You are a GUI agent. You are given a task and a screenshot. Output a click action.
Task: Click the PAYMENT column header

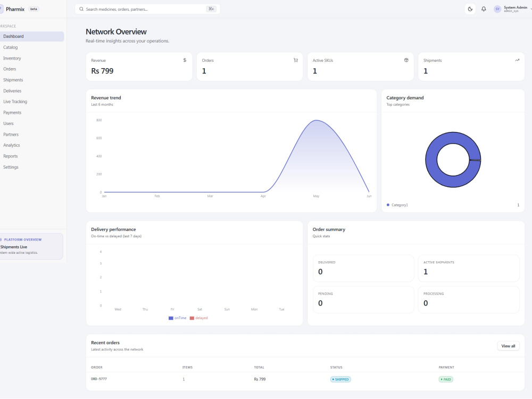click(446, 368)
